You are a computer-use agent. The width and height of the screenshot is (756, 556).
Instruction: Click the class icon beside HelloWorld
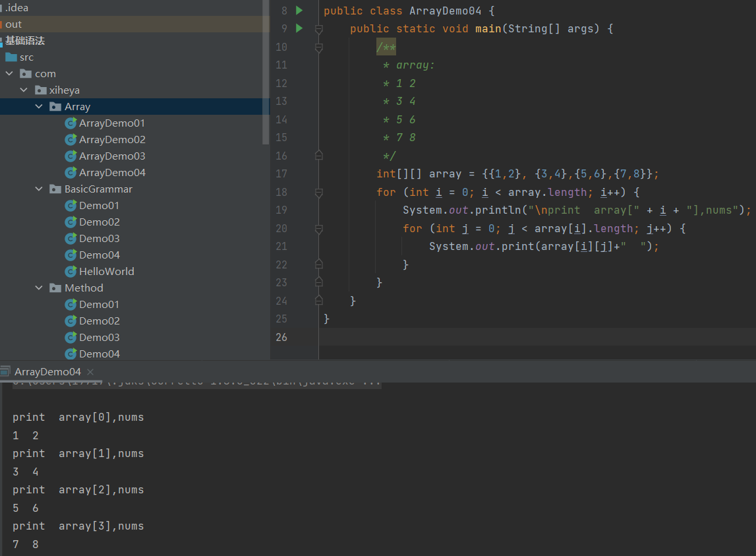tap(71, 271)
